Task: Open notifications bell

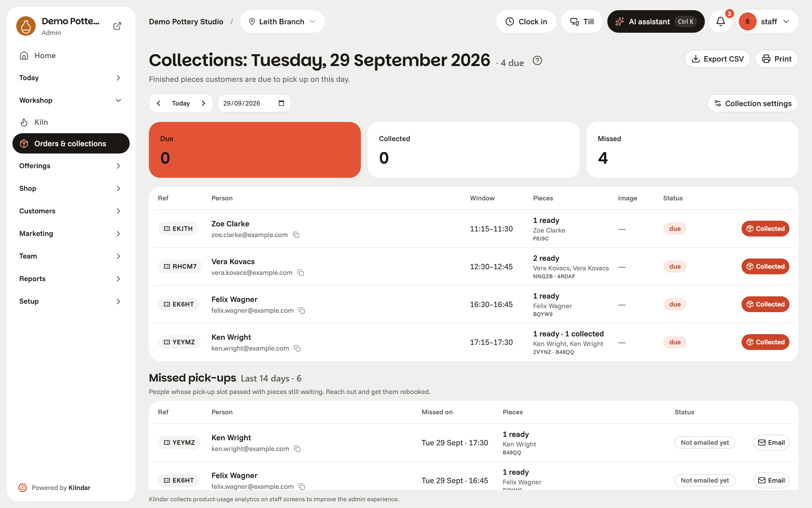Action: coord(720,21)
